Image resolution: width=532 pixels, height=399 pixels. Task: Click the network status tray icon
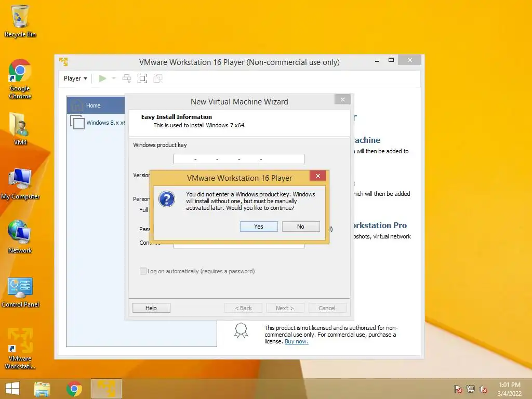471,389
